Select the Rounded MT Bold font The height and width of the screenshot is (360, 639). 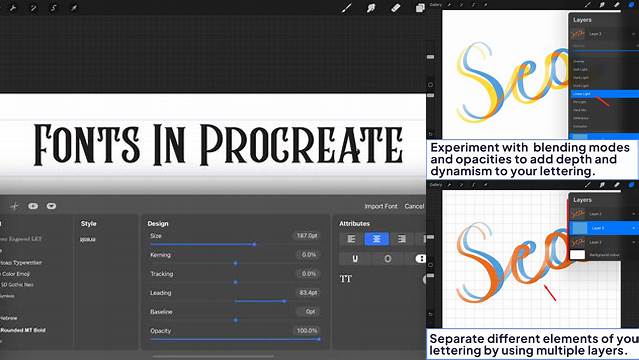coord(23,330)
